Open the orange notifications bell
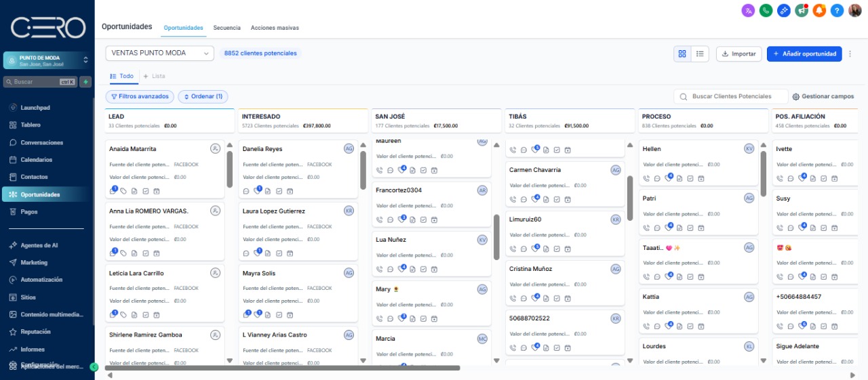Screen dimensions: 868x380 [x=819, y=10]
